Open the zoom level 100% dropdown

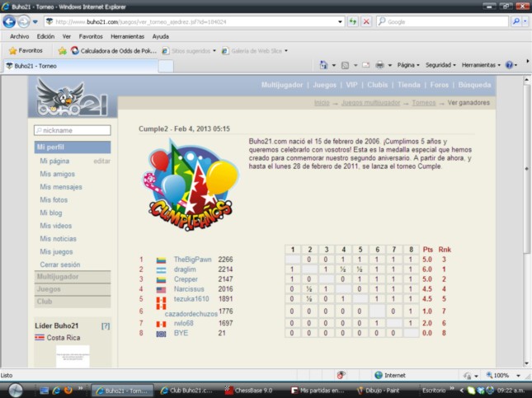(518, 376)
